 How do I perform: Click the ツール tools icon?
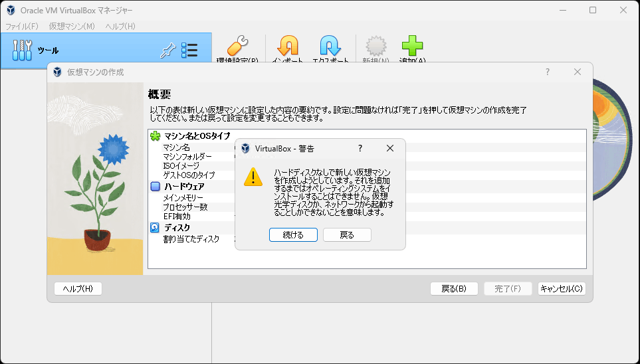pyautogui.click(x=22, y=50)
